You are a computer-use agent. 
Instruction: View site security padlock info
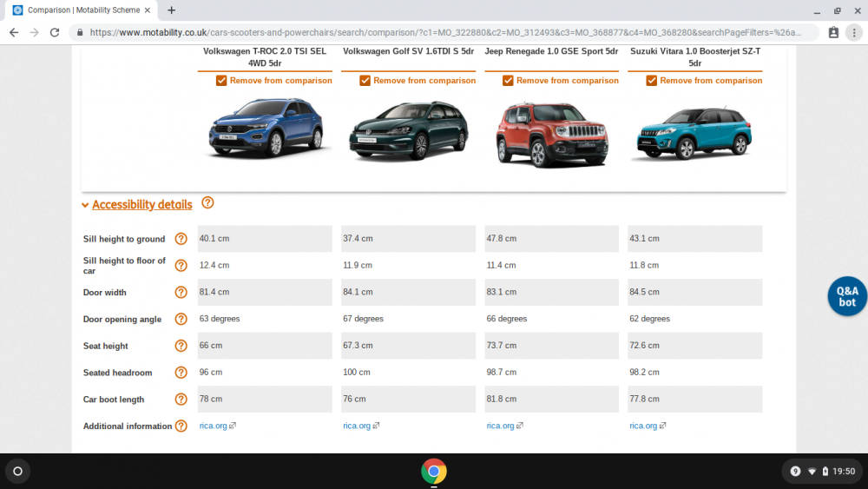[x=80, y=33]
